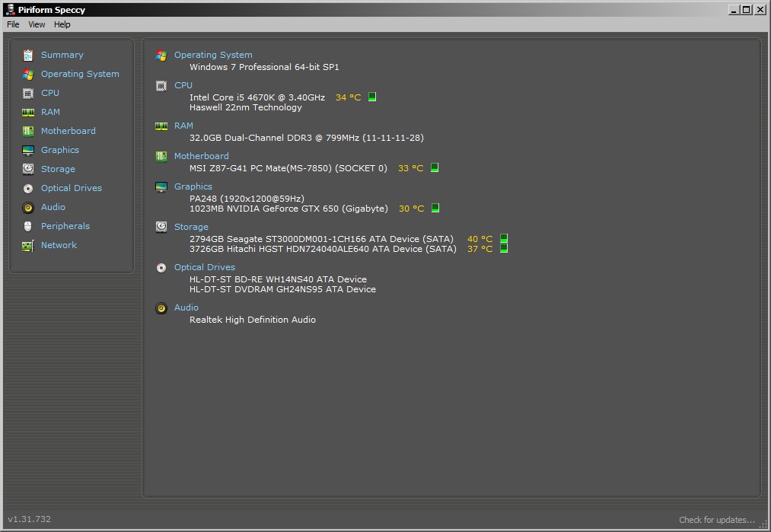Click the Realtek High Definition Audio text
Screen dimensions: 771x532
tap(253, 320)
